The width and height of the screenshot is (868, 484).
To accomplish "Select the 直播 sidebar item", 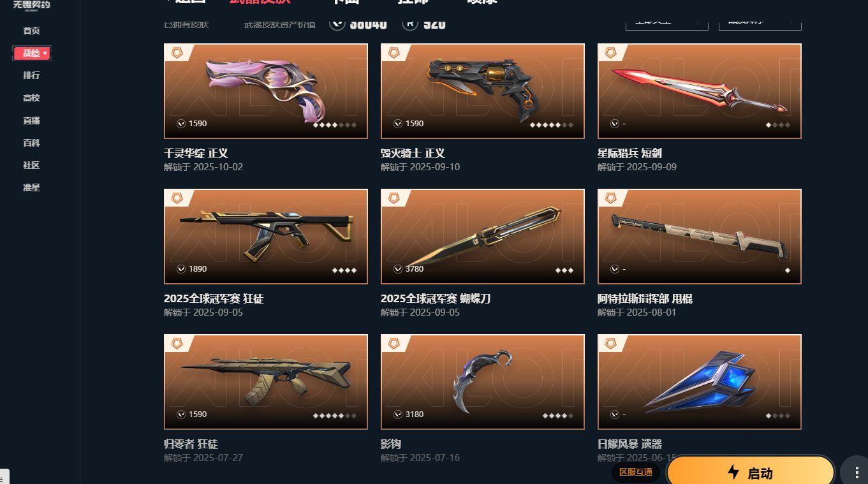I will tap(31, 121).
